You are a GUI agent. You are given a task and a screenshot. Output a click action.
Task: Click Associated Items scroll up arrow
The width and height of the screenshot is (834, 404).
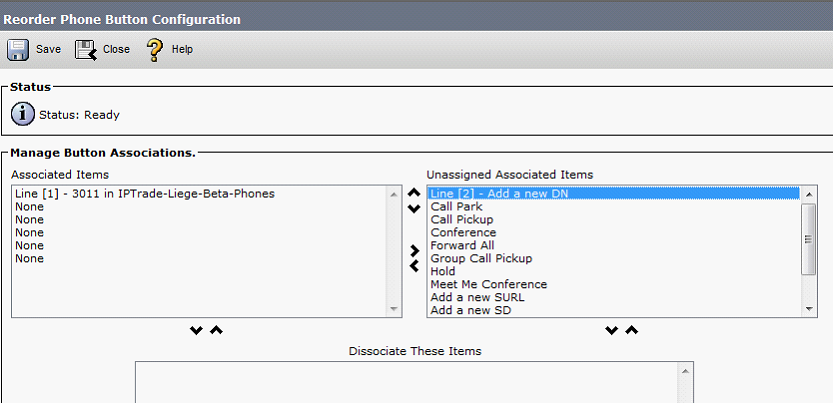[394, 194]
